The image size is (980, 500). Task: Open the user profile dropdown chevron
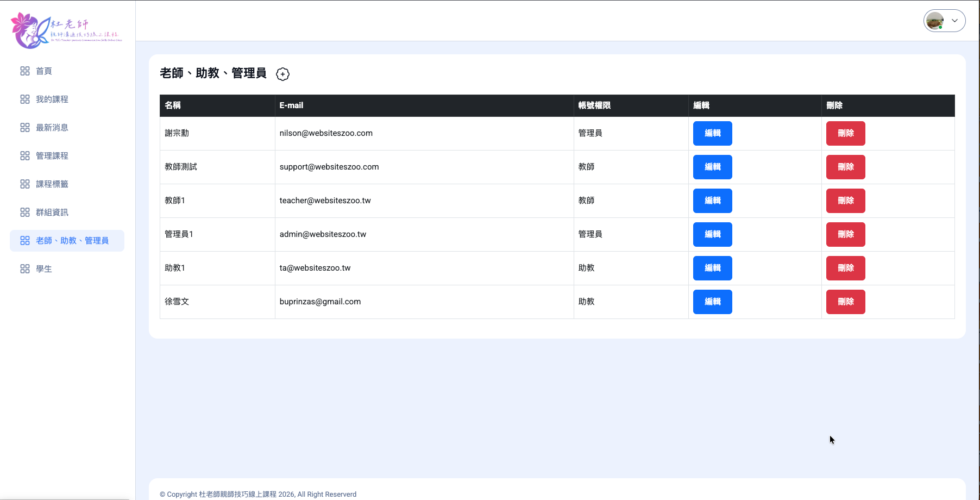coord(954,21)
